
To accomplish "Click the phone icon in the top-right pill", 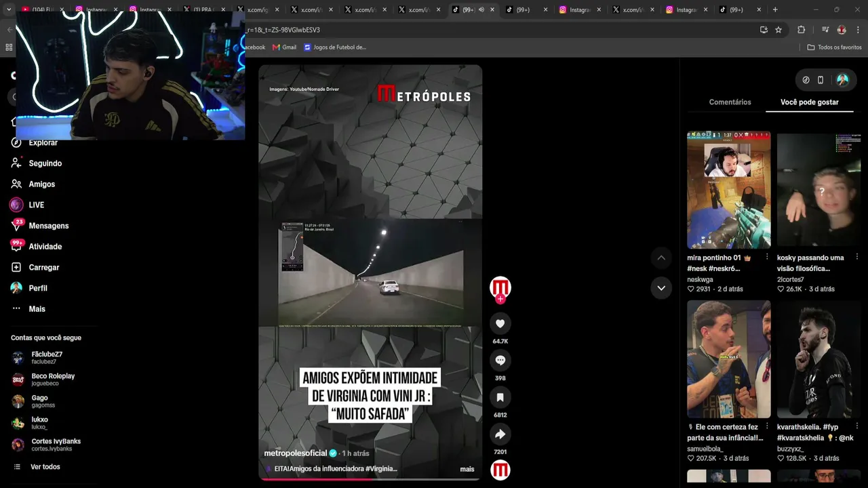I will (x=821, y=80).
